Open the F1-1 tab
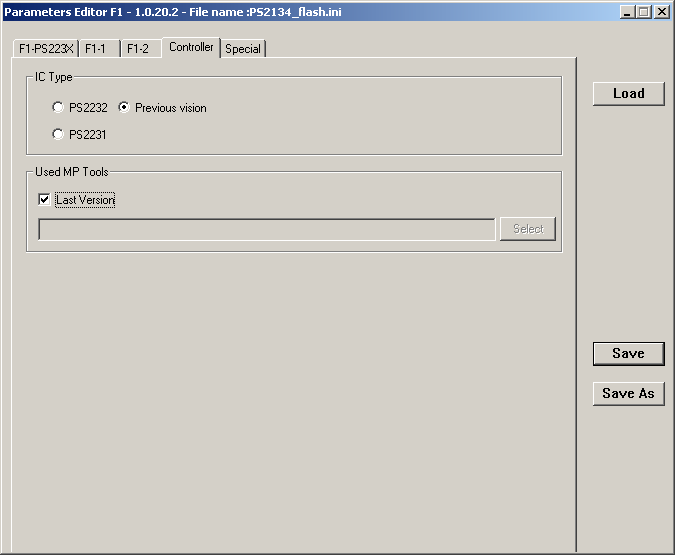The image size is (675, 555). coord(96,49)
